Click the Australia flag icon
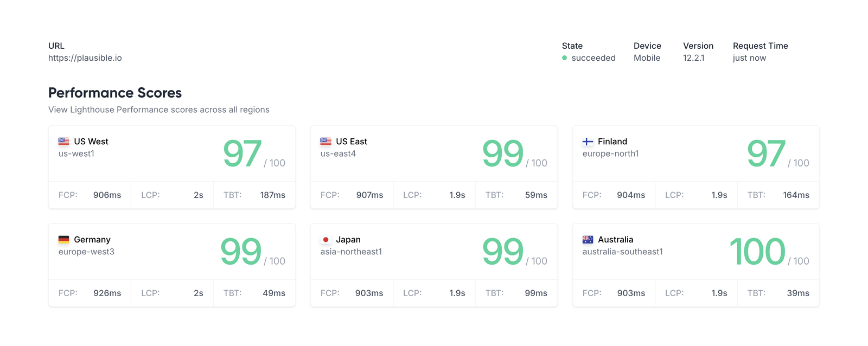Viewport: 868px width, 346px height. [588, 240]
